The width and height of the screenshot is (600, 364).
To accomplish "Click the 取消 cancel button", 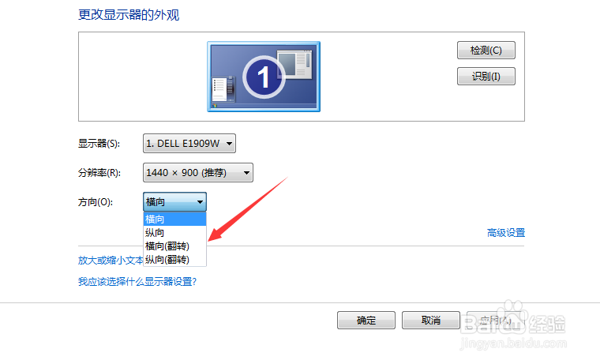I will 431,320.
